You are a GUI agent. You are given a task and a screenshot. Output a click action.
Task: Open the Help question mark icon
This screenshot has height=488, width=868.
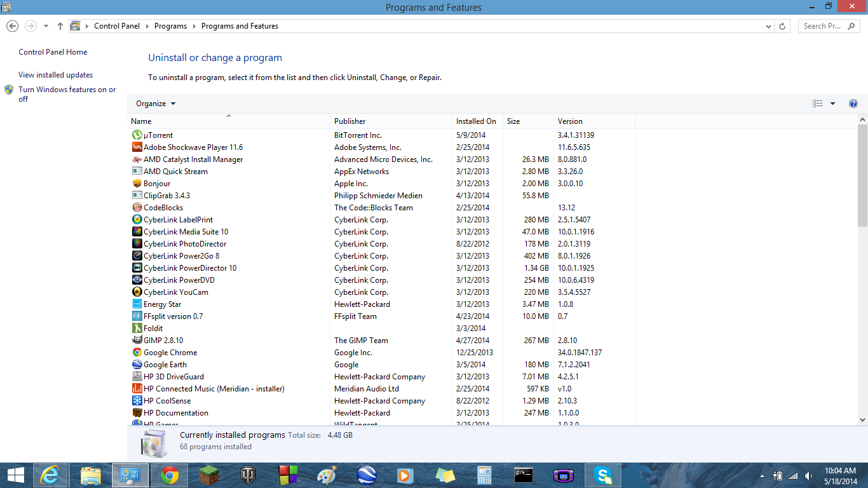click(853, 104)
